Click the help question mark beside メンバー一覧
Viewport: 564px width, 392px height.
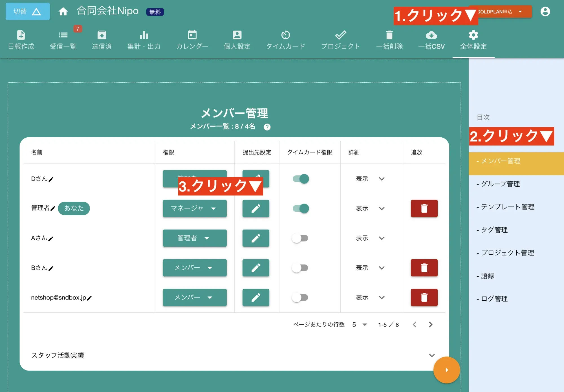[267, 127]
